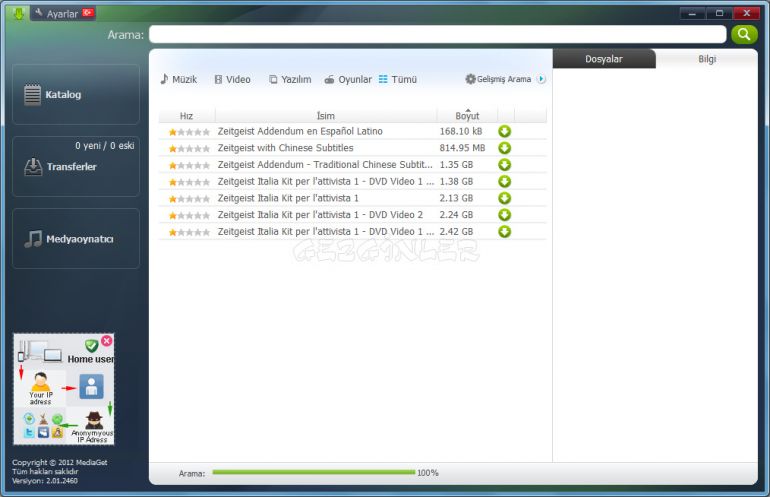The image size is (770, 497).
Task: Download Zeitgeist Addendum en Español Latino
Action: point(504,131)
